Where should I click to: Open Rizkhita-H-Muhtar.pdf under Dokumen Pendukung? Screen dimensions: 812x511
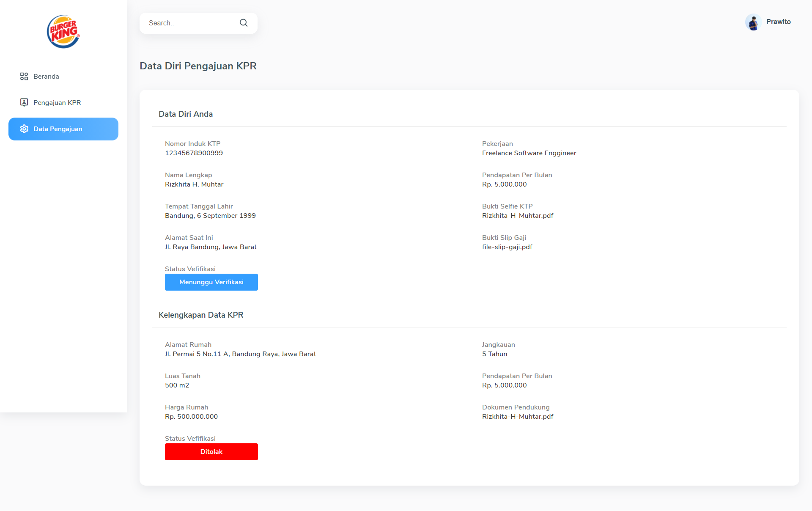[517, 417]
